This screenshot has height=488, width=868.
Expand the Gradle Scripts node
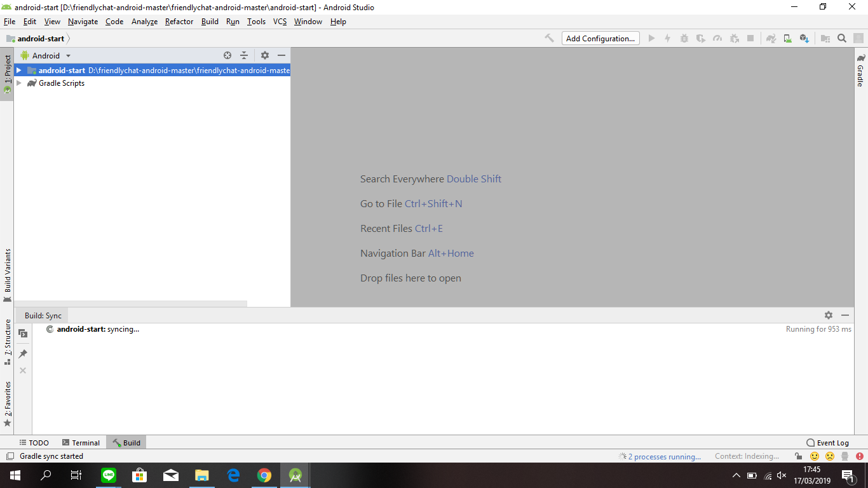[18, 83]
